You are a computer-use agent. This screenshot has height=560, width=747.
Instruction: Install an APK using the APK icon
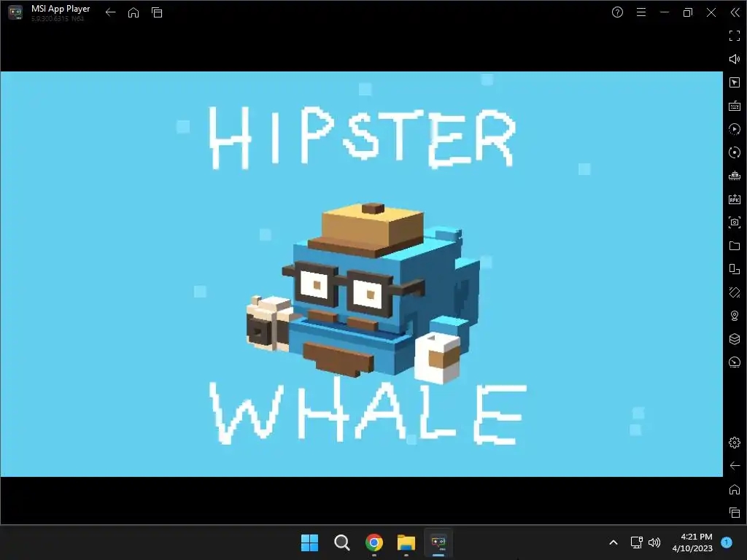(734, 199)
